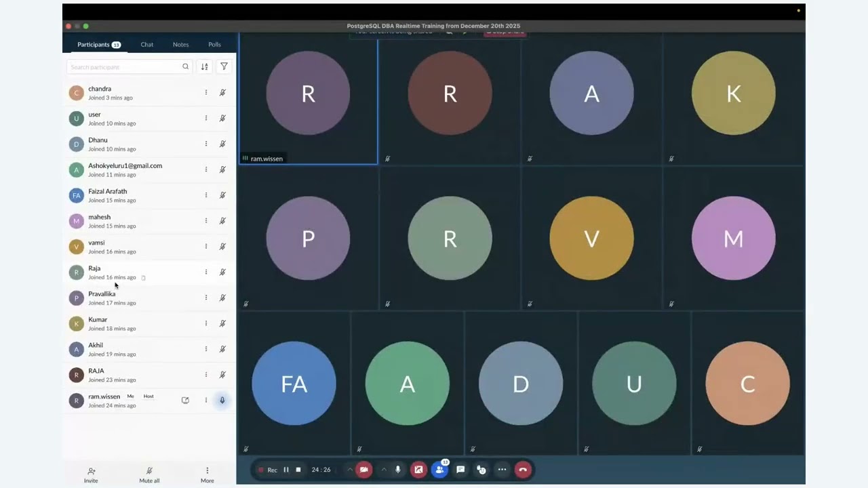Viewport: 868px width, 488px height.
Task: Click Mute all participants button
Action: click(149, 475)
